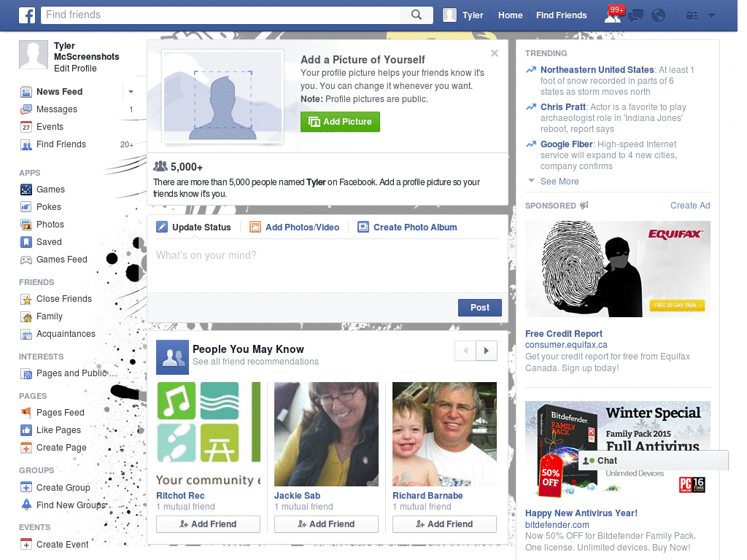Click the Events calendar icon
This screenshot has width=747, height=560.
coord(26,127)
